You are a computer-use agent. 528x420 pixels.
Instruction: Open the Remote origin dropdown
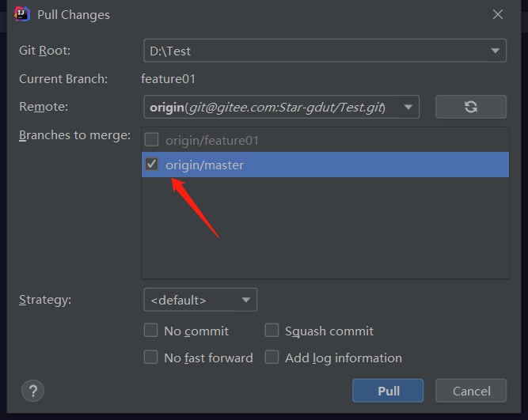point(408,107)
